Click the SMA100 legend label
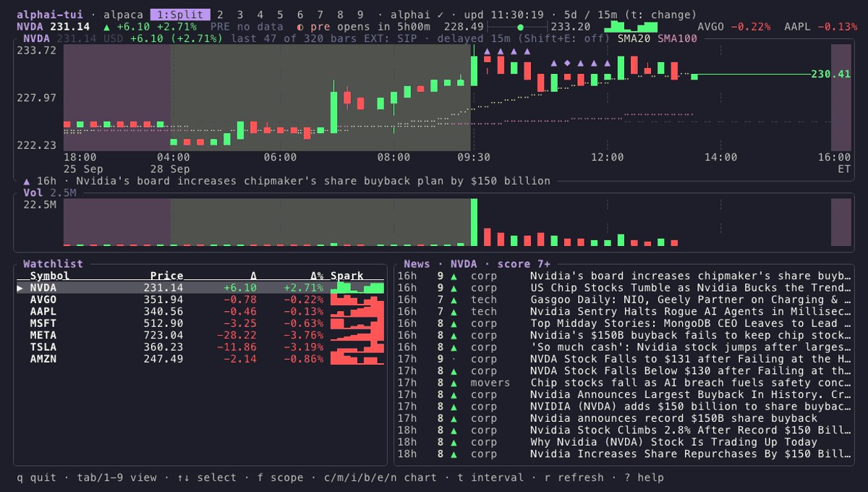The image size is (868, 492). (678, 38)
